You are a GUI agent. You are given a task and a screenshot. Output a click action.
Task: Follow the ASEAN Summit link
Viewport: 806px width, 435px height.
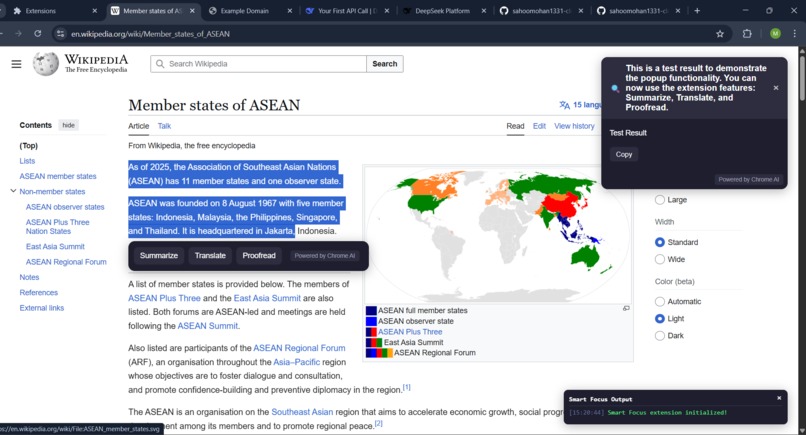tap(208, 326)
